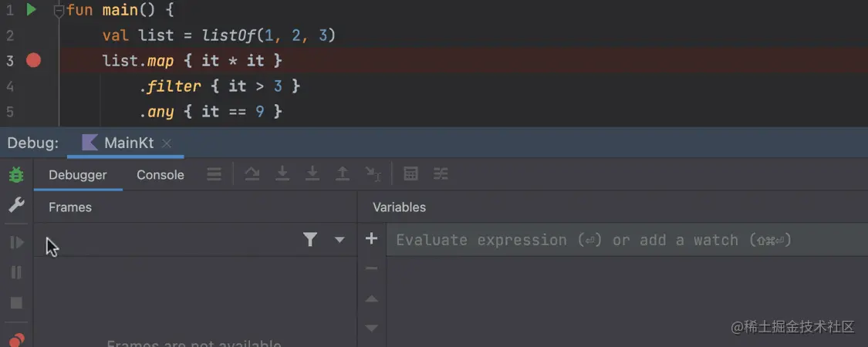The image size is (868, 347).
Task: Click the remove watch minus icon
Action: 371,268
